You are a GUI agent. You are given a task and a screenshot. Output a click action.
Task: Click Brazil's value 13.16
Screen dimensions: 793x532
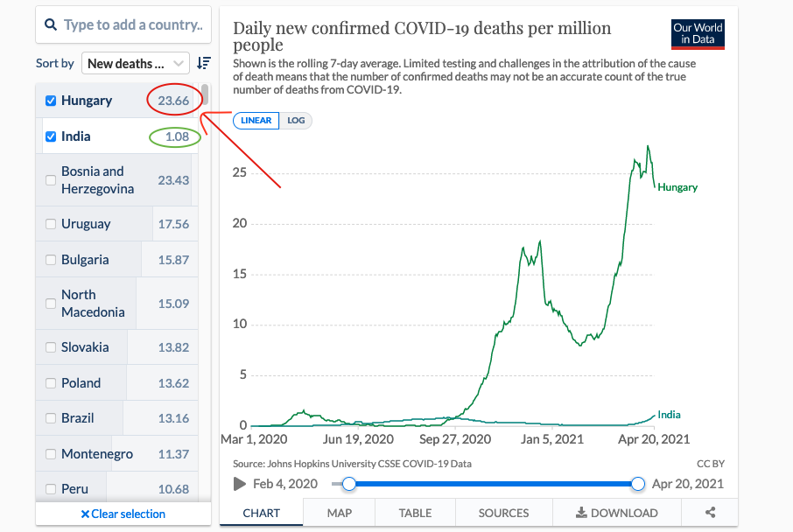click(x=173, y=418)
